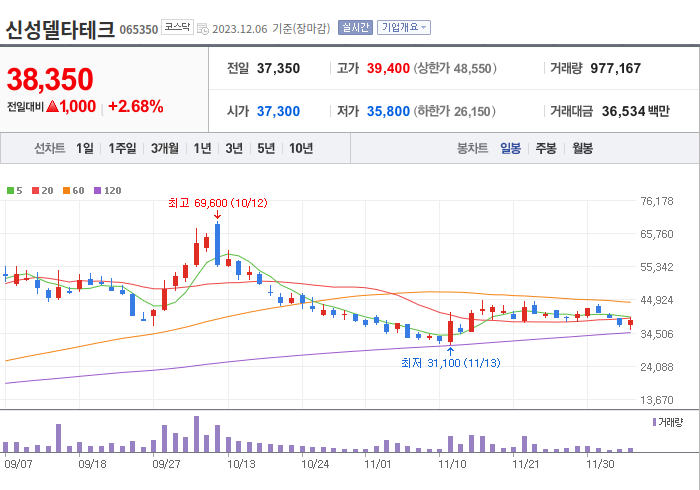Click the 10/13 date axis label
The height and width of the screenshot is (490, 700).
241,464
